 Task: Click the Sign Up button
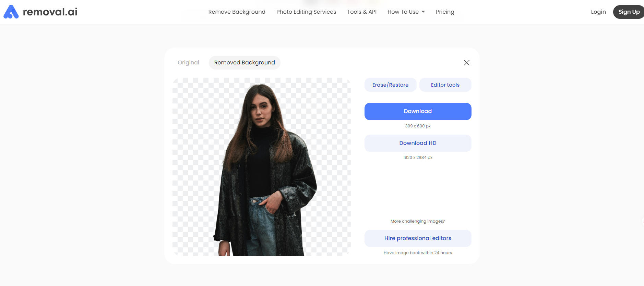629,12
